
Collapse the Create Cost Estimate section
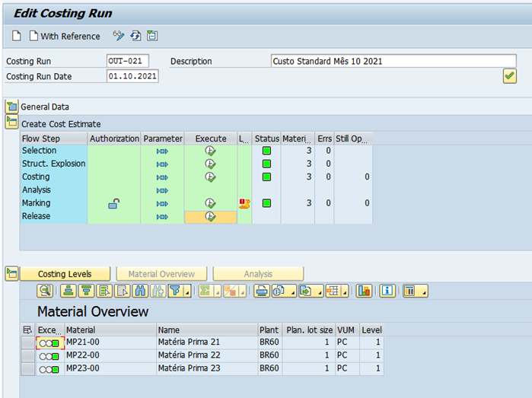pyautogui.click(x=11, y=122)
